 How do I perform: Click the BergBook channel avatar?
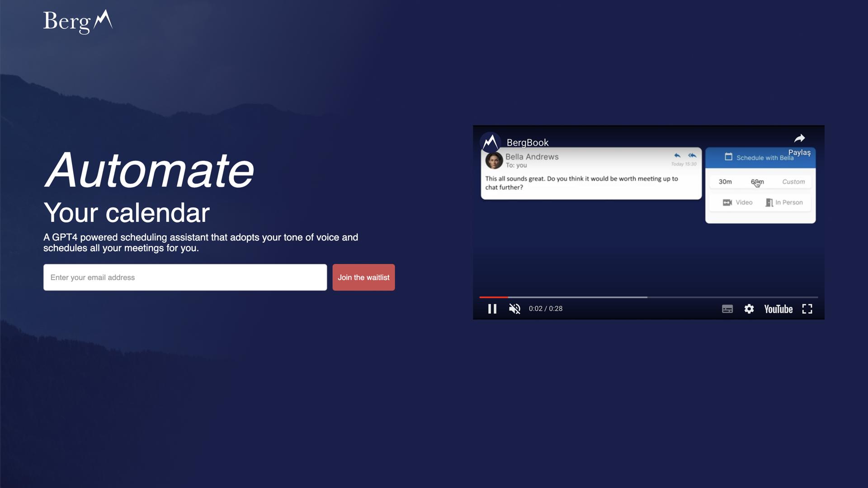point(491,143)
